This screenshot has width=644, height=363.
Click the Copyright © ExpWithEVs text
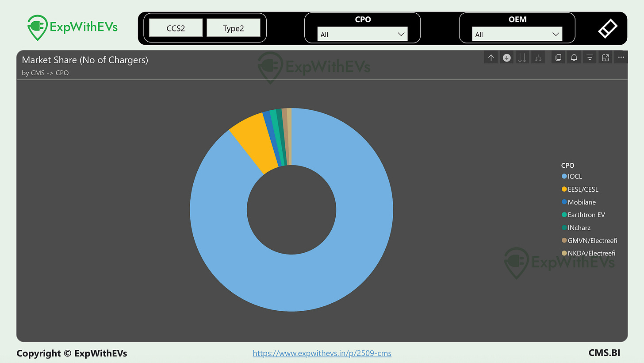72,353
